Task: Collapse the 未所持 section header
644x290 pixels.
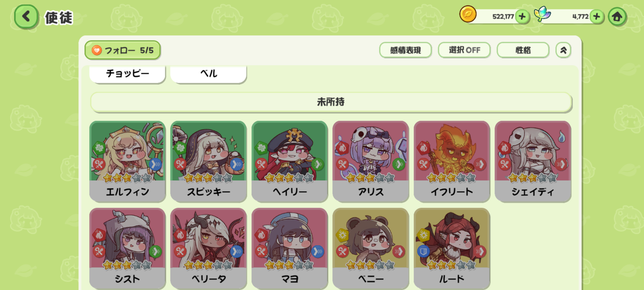Action: 331,102
